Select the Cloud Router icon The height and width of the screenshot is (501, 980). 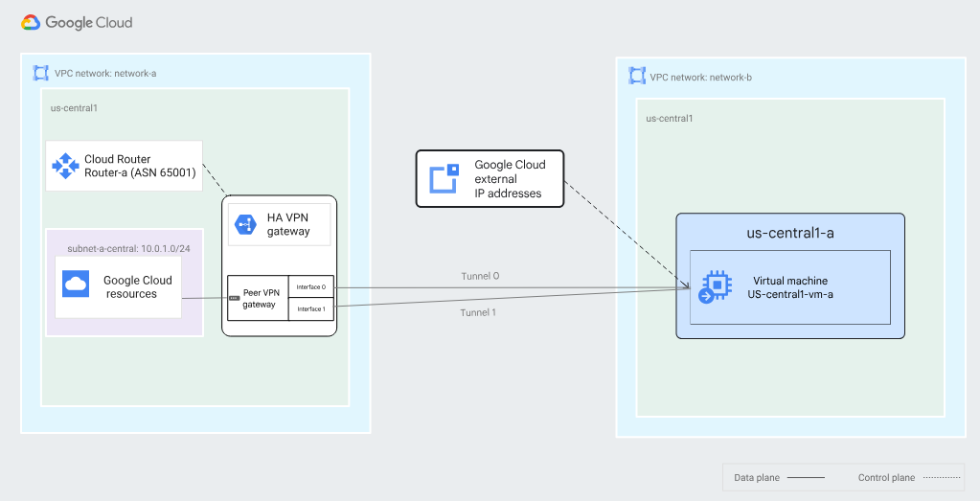pos(65,166)
